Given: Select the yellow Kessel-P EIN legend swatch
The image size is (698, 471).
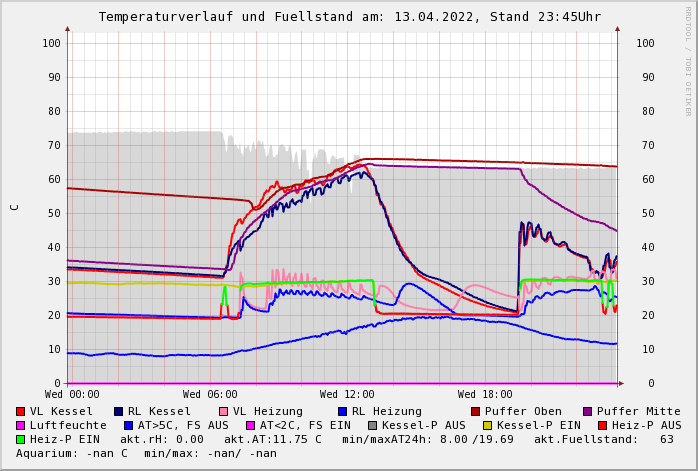Looking at the screenshot, I should (x=487, y=425).
